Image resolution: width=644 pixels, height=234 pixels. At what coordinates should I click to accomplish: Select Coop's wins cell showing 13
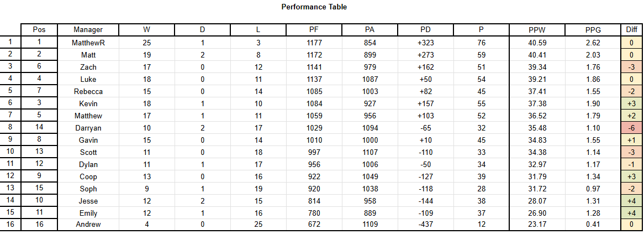146,177
